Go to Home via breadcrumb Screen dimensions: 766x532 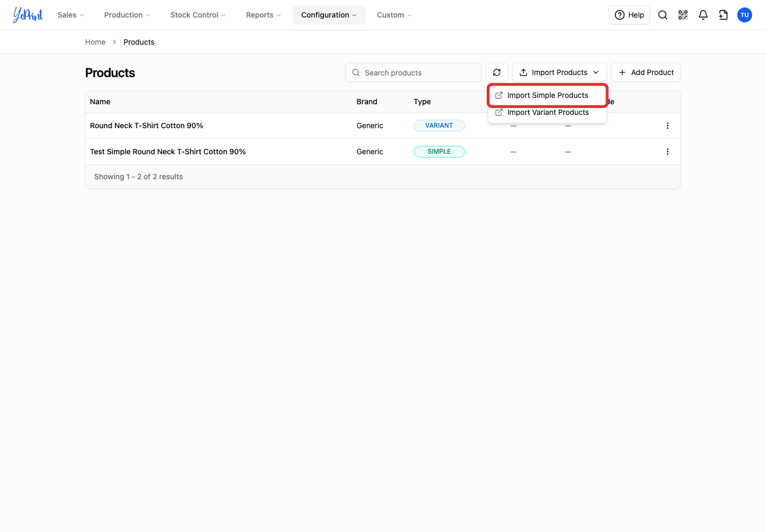coord(95,42)
